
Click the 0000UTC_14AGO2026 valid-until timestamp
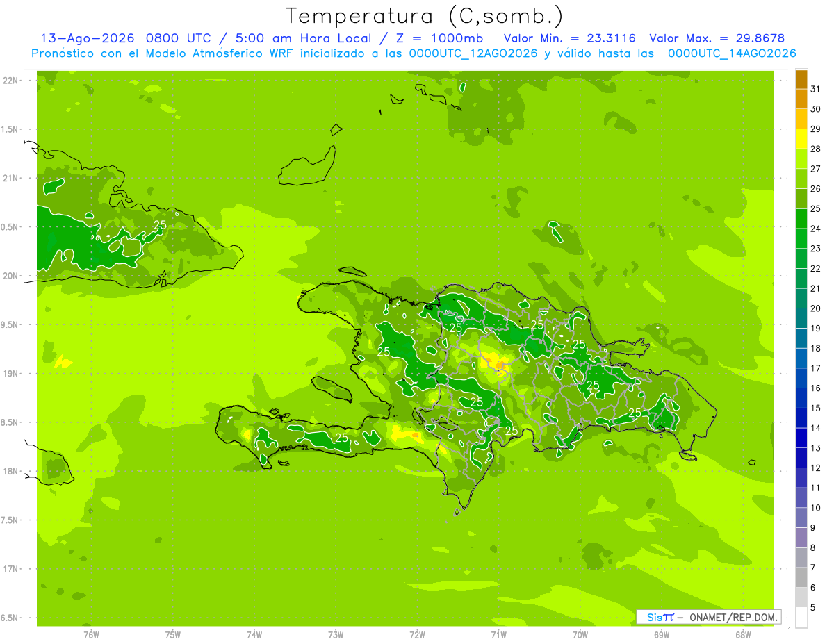[x=732, y=53]
